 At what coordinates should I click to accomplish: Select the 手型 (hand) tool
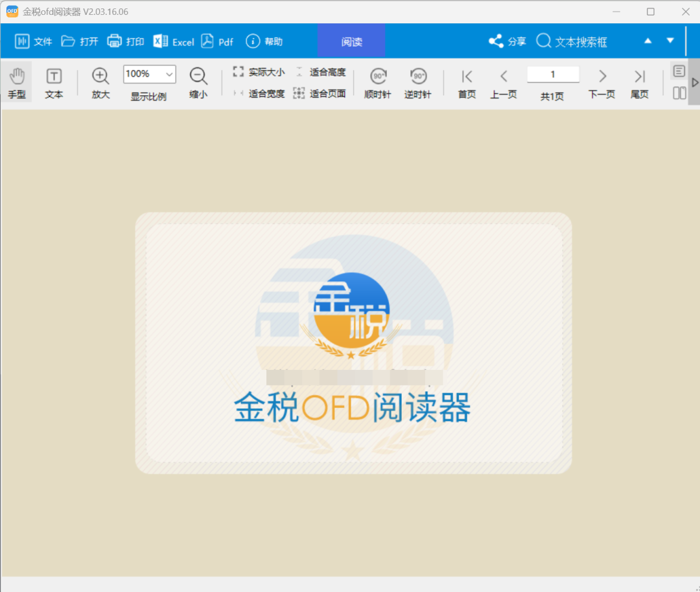(x=17, y=81)
